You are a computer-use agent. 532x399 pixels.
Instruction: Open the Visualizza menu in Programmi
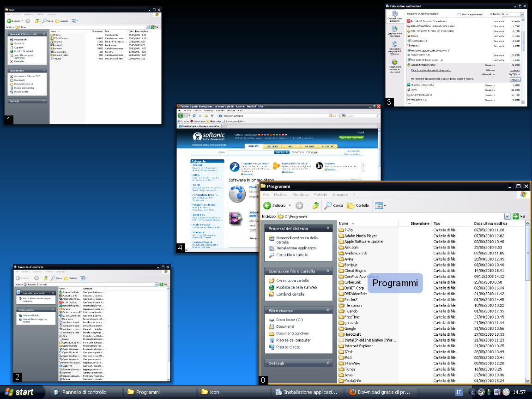(x=300, y=194)
